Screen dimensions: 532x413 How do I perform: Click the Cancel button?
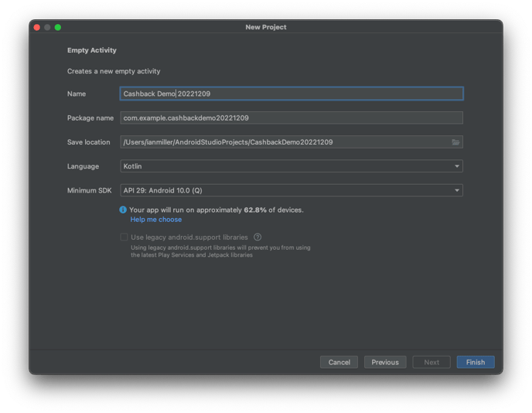tap(339, 362)
